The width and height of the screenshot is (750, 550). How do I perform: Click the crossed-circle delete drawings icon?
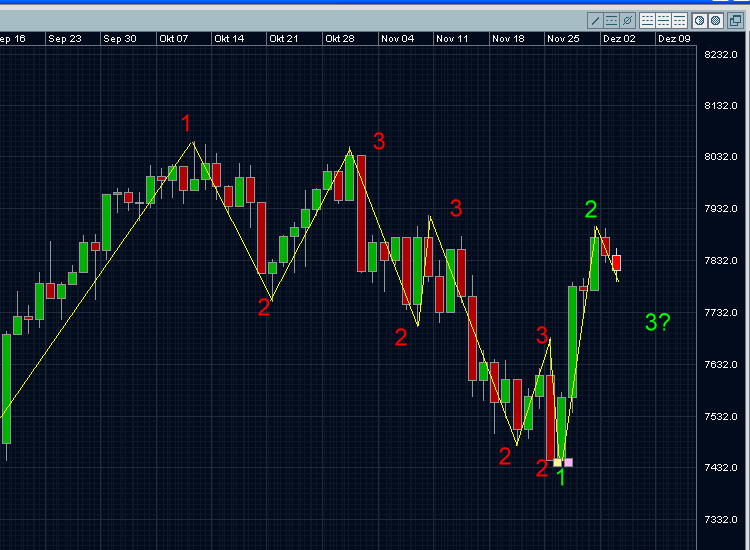(x=627, y=21)
